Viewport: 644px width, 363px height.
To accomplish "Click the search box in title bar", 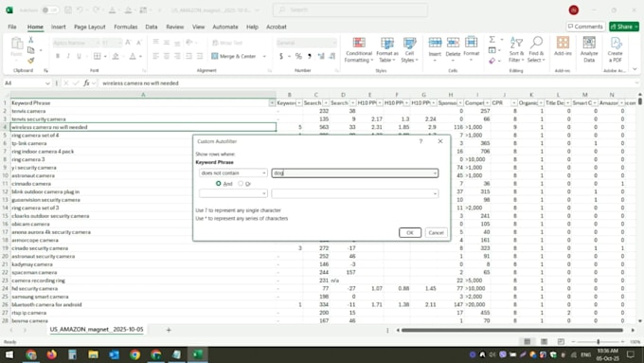I will tap(349, 9).
